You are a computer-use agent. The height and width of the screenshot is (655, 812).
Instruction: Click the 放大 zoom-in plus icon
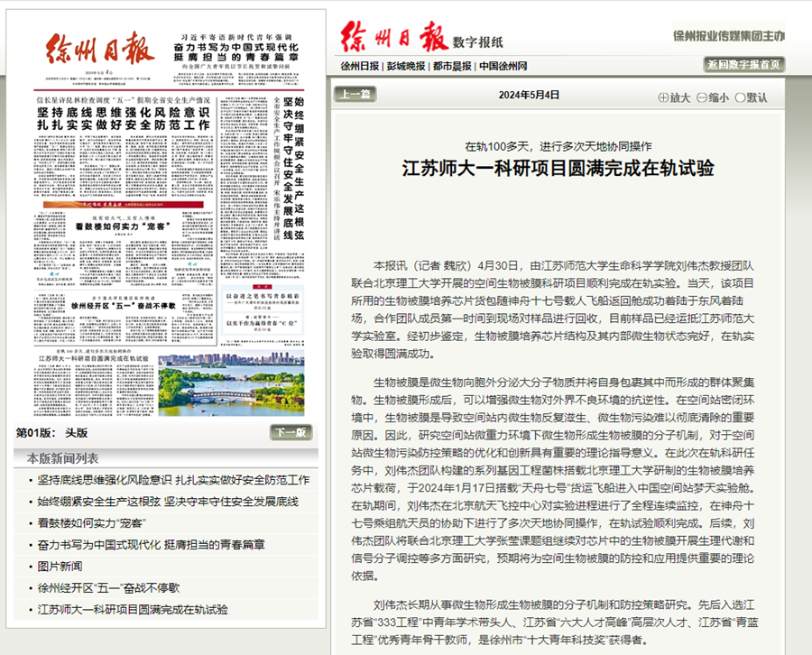point(664,97)
